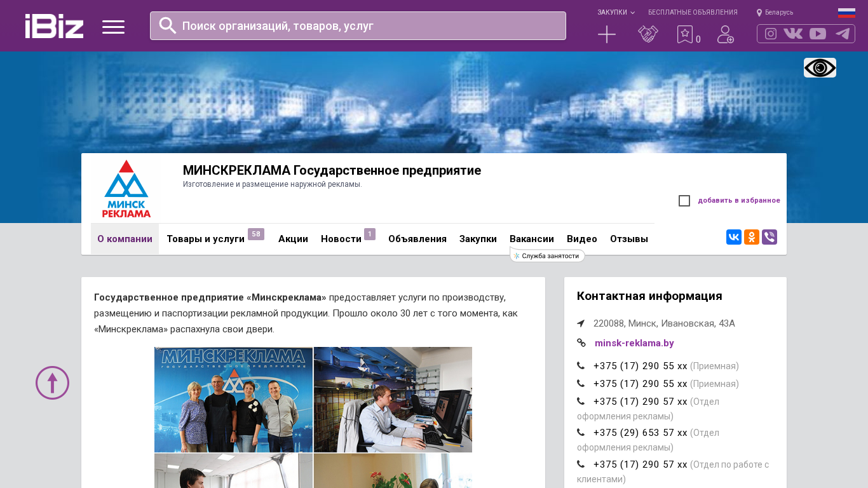Click the 1 badge on Новости
The height and width of the screenshot is (488, 868).
370,234
